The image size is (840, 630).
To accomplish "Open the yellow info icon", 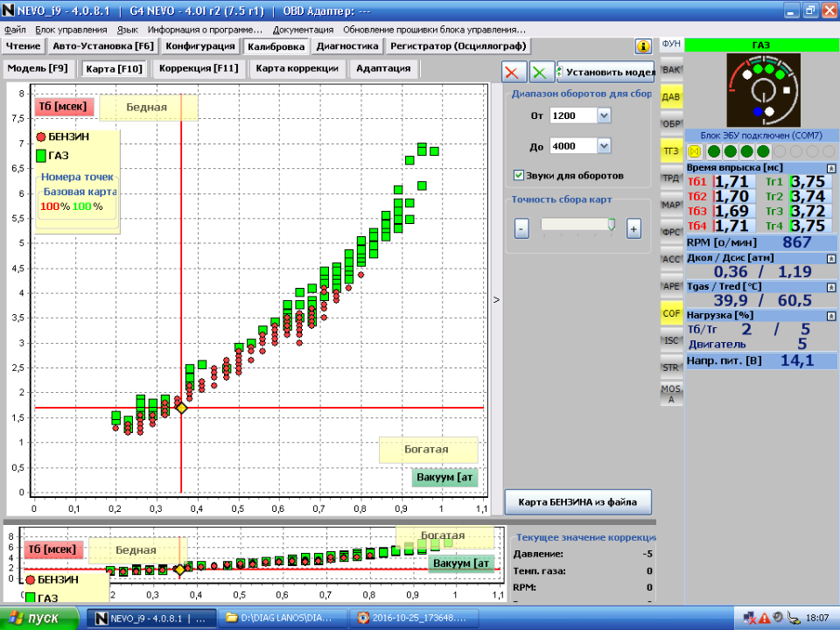I will [643, 46].
